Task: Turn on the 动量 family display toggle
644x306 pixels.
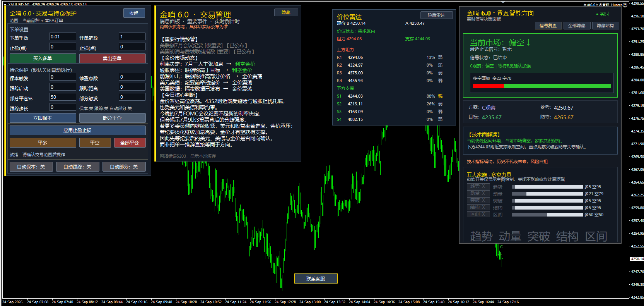Action: pyautogui.click(x=478, y=193)
